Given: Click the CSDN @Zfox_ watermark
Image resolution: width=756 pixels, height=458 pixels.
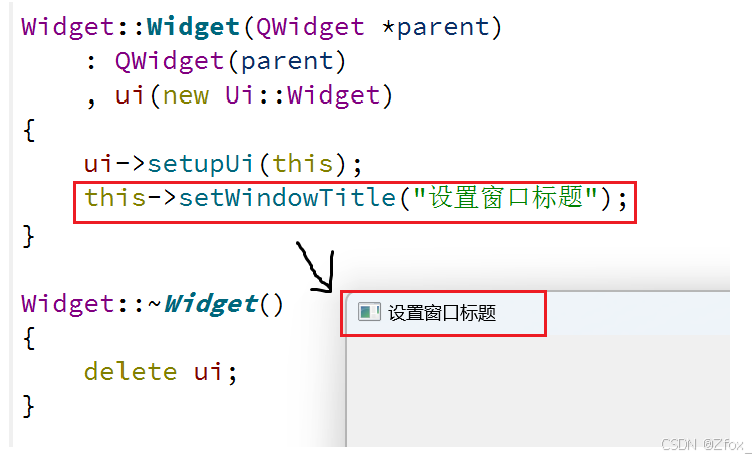Looking at the screenshot, I should tap(705, 444).
